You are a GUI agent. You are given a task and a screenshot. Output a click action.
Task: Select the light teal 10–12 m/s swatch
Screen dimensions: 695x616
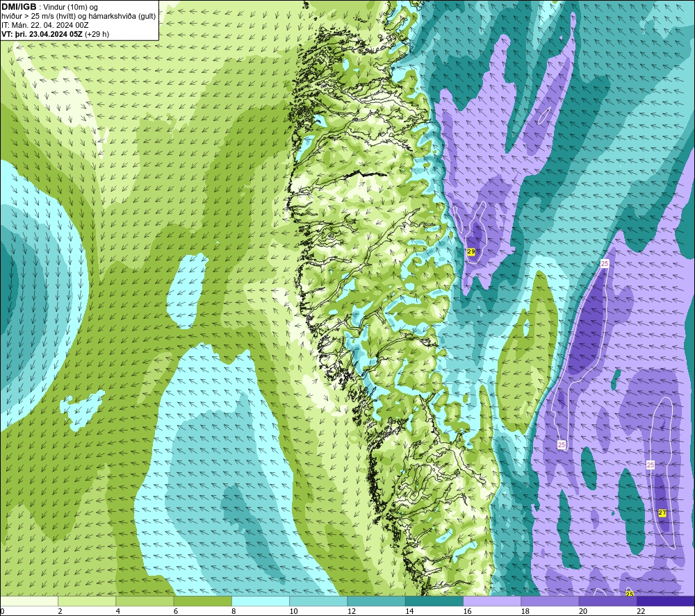click(318, 601)
